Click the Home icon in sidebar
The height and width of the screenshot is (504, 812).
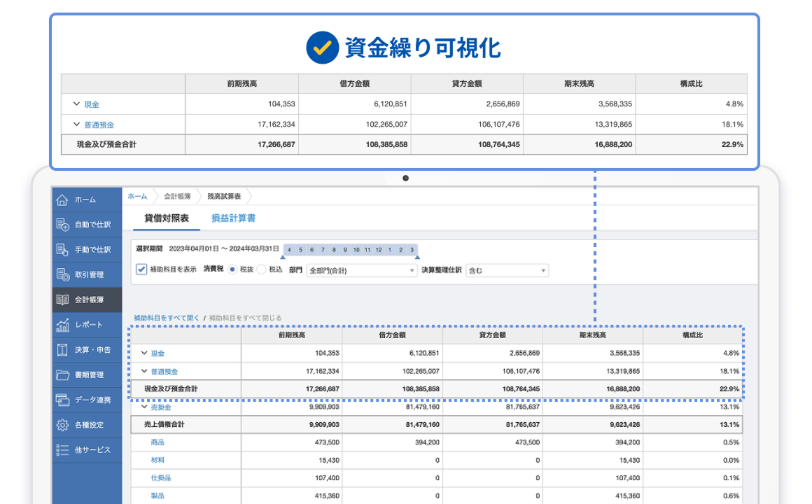pyautogui.click(x=63, y=199)
